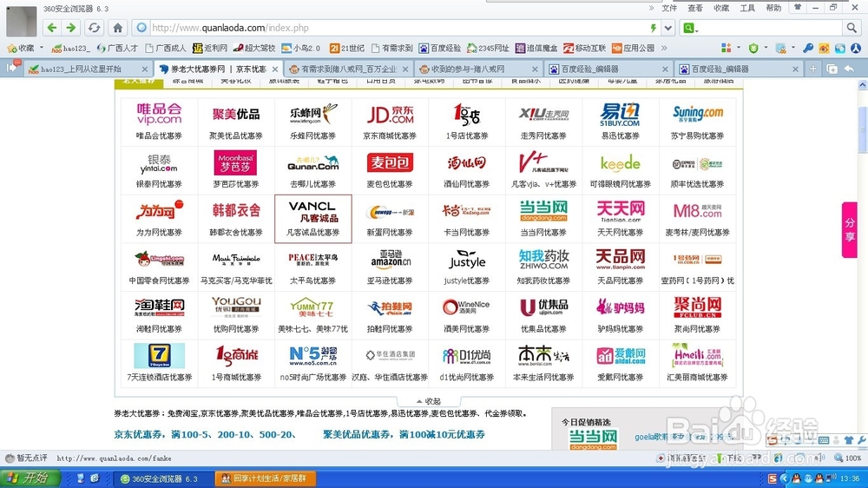Reload the page with the refresh icon

click(x=94, y=28)
